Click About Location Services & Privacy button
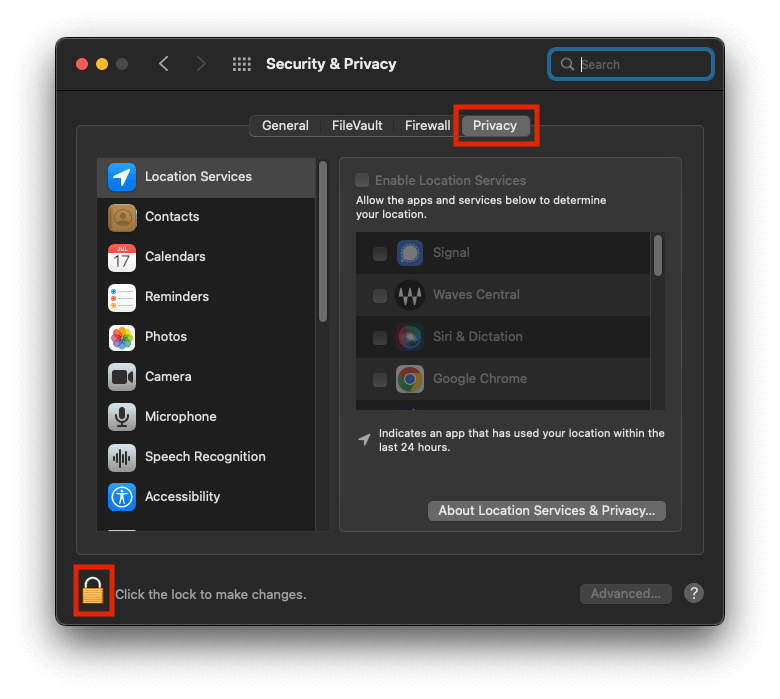 point(546,511)
